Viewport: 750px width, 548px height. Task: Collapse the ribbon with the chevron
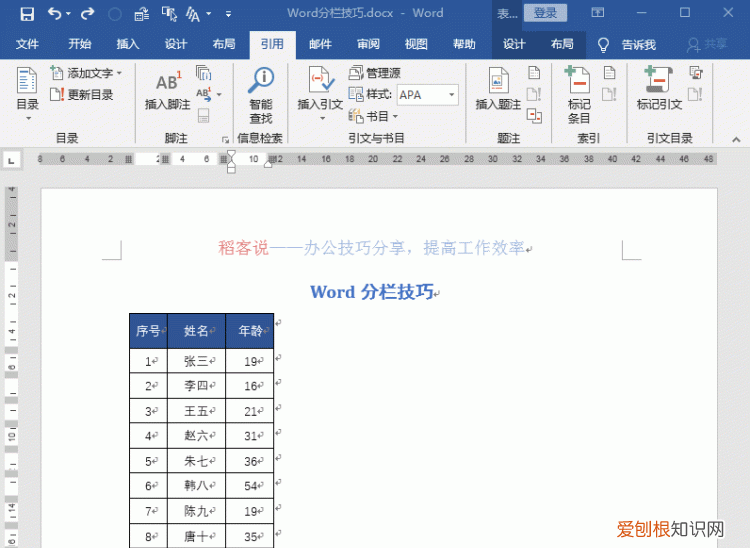(736, 140)
